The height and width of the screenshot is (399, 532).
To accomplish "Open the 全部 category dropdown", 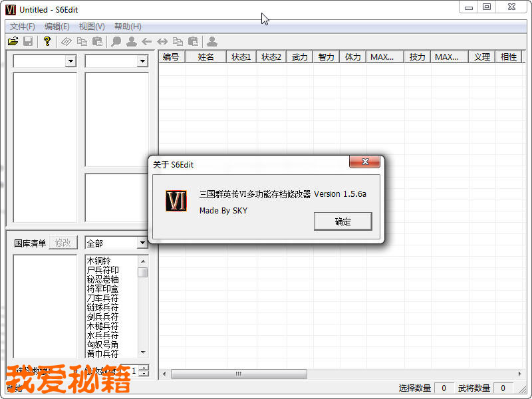I will [x=142, y=243].
